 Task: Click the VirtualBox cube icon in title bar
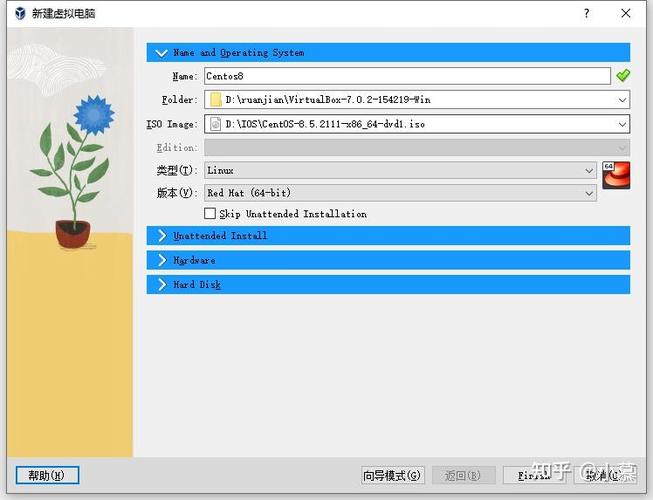pos(20,13)
